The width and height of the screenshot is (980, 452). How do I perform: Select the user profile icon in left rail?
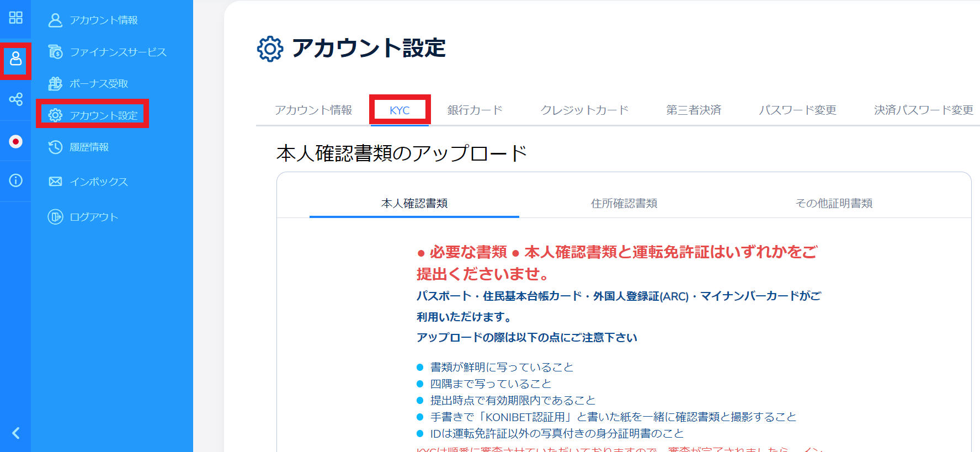click(x=15, y=59)
